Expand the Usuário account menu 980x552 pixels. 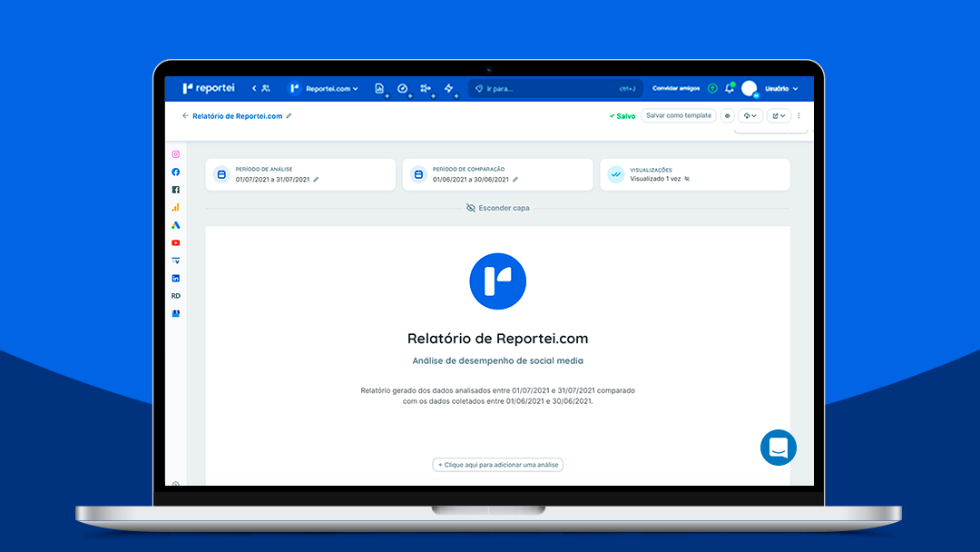click(x=781, y=89)
